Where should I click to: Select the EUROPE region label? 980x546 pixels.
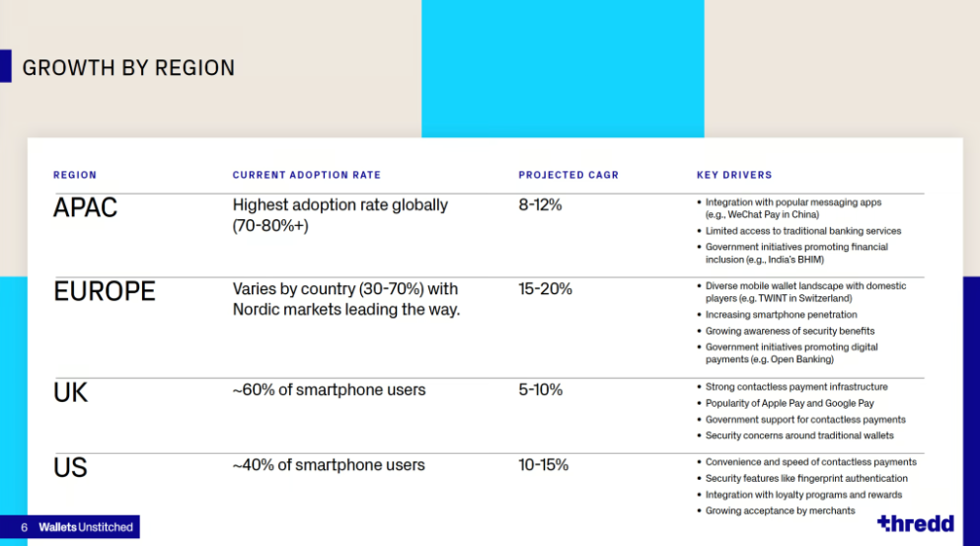point(105,291)
